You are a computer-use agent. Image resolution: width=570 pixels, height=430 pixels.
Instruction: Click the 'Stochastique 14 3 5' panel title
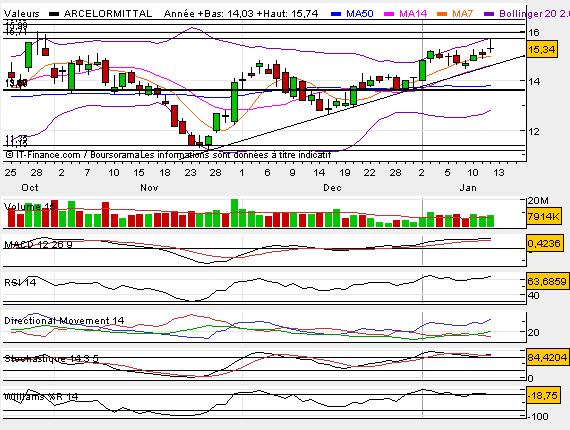(x=51, y=359)
